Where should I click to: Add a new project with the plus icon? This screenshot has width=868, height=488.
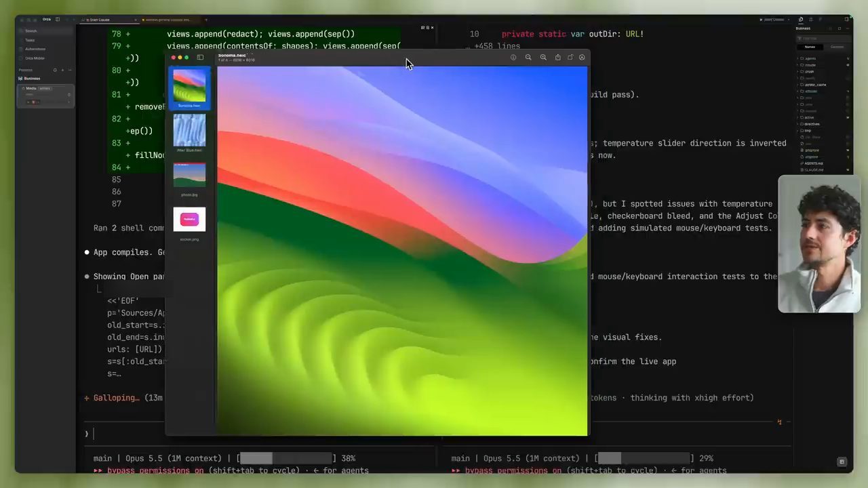[62, 70]
